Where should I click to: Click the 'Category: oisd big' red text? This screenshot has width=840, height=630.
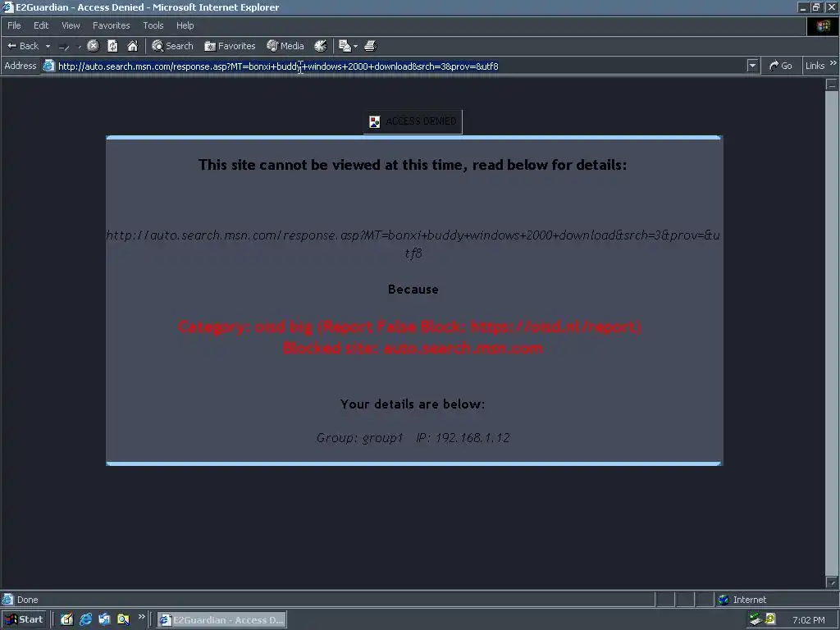pyautogui.click(x=409, y=326)
